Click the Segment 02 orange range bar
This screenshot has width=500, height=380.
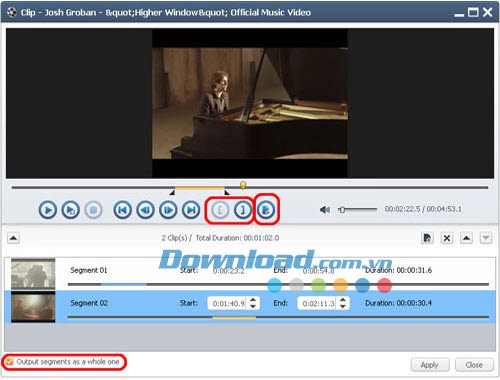(x=234, y=317)
